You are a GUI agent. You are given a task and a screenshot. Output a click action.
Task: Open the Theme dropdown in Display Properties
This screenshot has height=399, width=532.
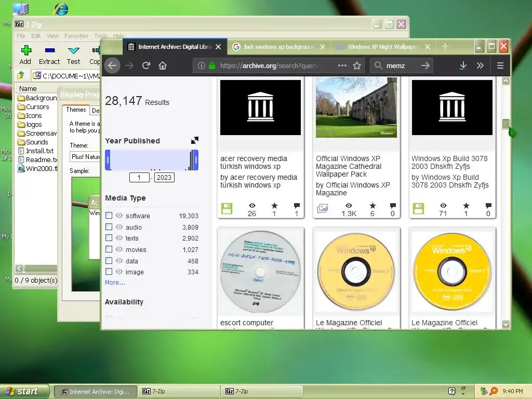click(x=85, y=157)
